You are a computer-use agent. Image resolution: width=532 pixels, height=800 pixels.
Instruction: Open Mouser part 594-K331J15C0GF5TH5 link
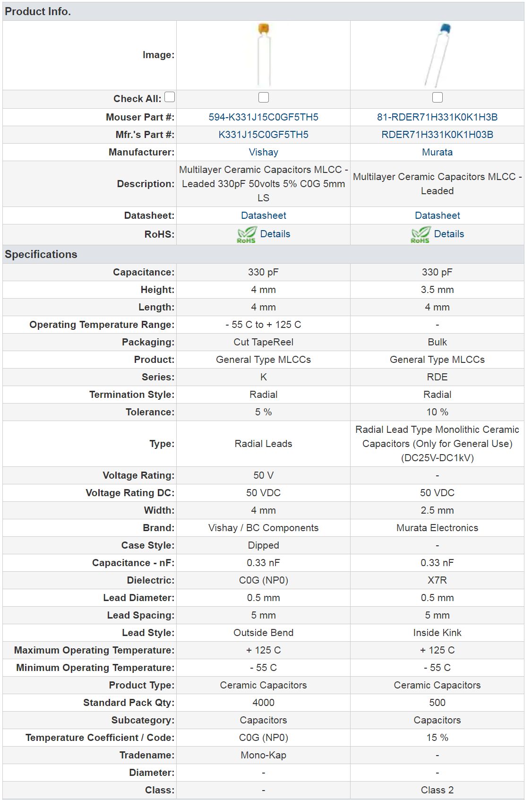(264, 117)
